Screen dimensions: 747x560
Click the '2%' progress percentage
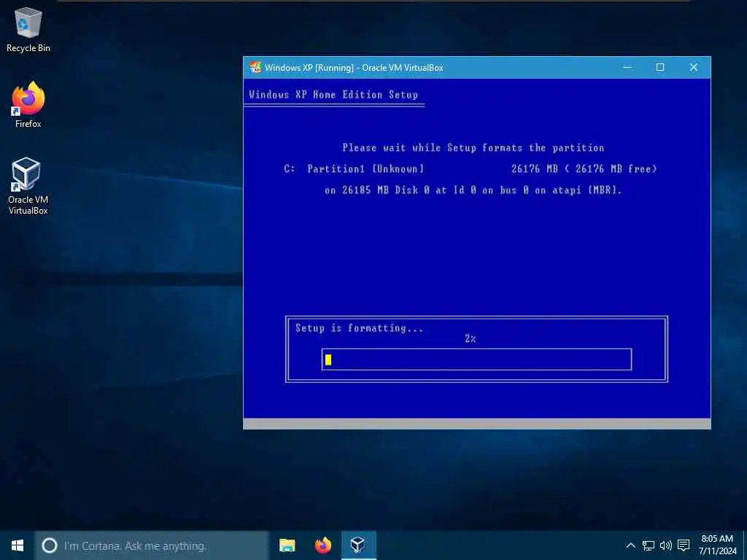point(471,338)
